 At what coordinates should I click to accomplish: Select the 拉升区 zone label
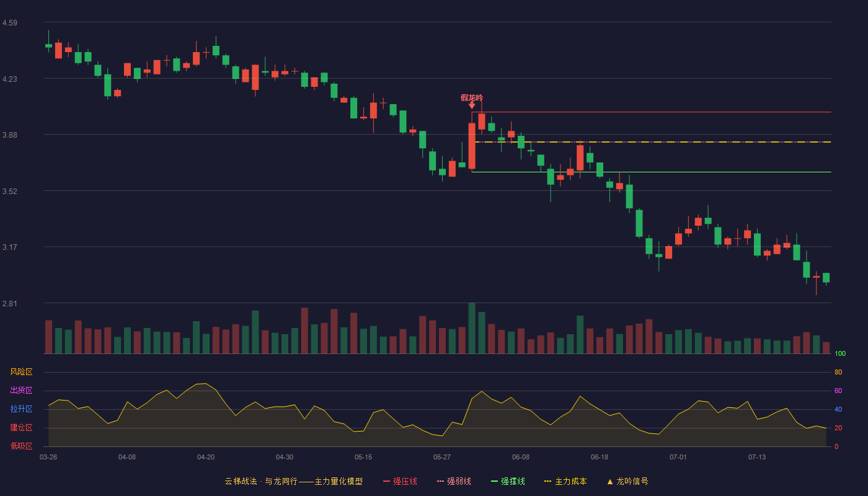pos(21,409)
